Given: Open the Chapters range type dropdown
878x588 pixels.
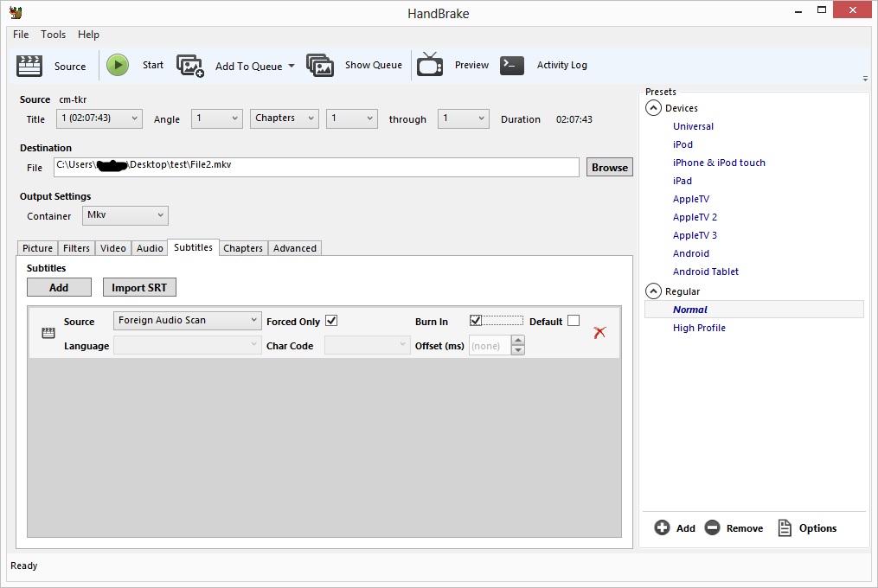Looking at the screenshot, I should click(285, 118).
